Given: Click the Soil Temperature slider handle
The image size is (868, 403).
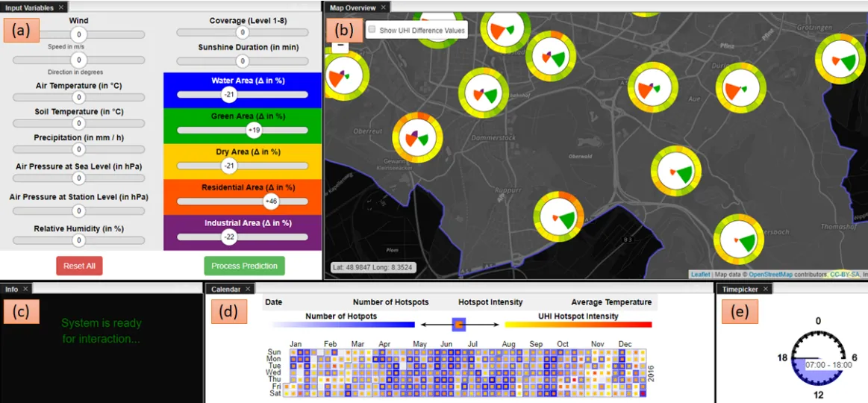Looking at the screenshot, I should (78, 123).
